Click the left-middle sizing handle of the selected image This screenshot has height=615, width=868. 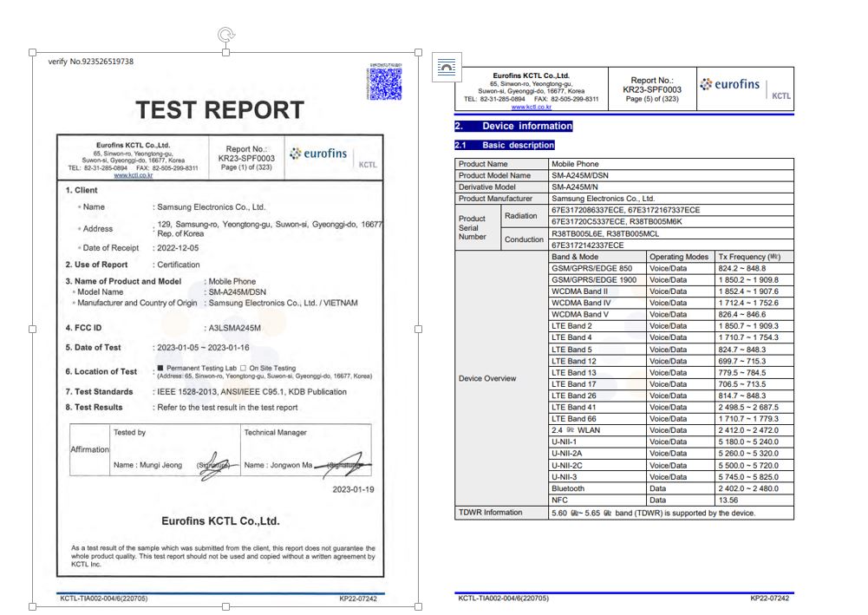click(x=33, y=329)
